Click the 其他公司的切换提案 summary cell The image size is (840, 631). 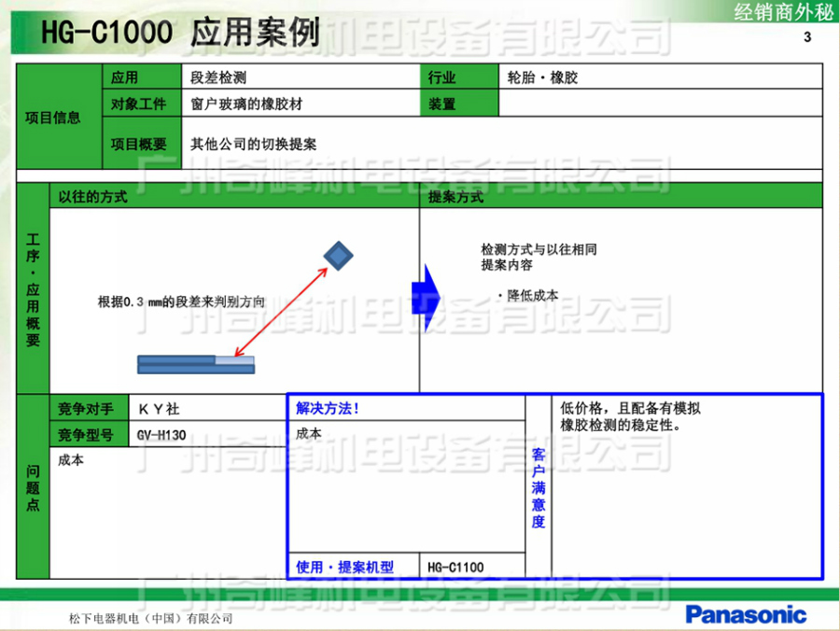[253, 144]
